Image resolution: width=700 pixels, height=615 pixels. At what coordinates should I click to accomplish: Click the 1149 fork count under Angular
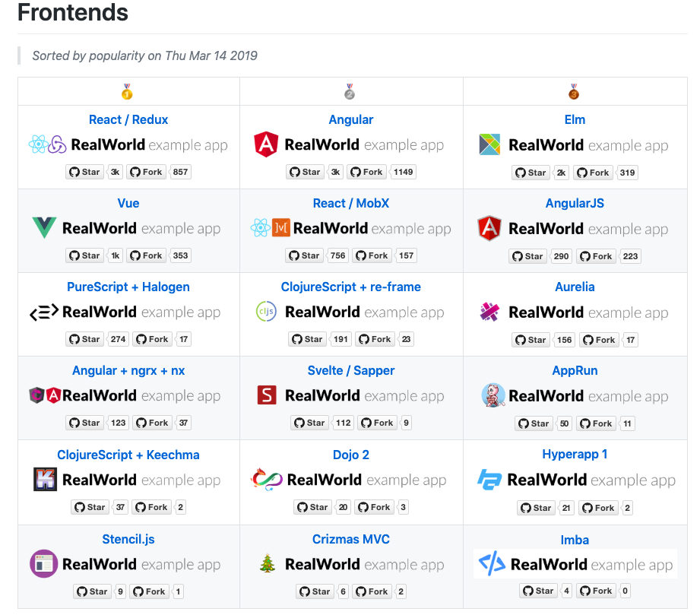point(403,172)
